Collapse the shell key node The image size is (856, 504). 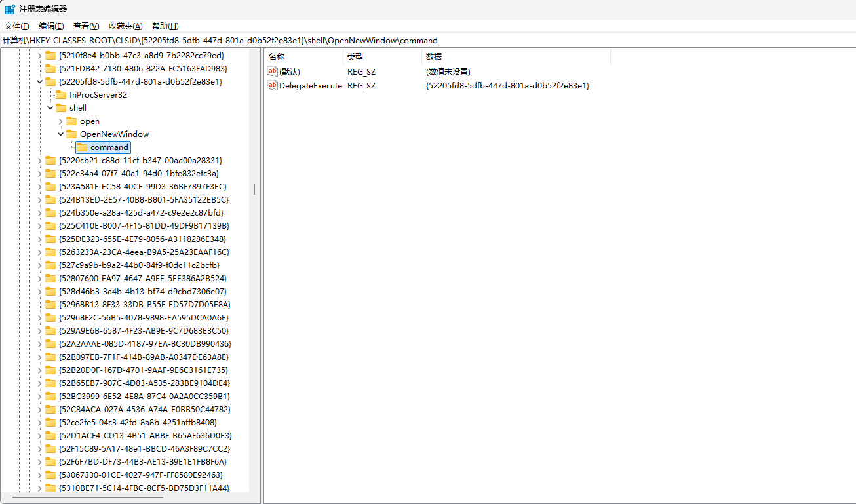[50, 108]
